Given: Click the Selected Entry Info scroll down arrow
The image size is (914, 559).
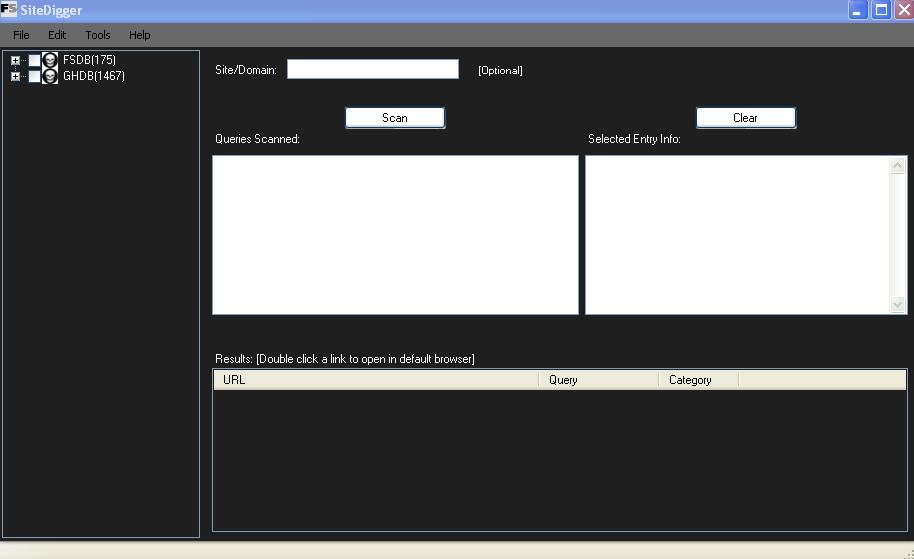Looking at the screenshot, I should 898,304.
